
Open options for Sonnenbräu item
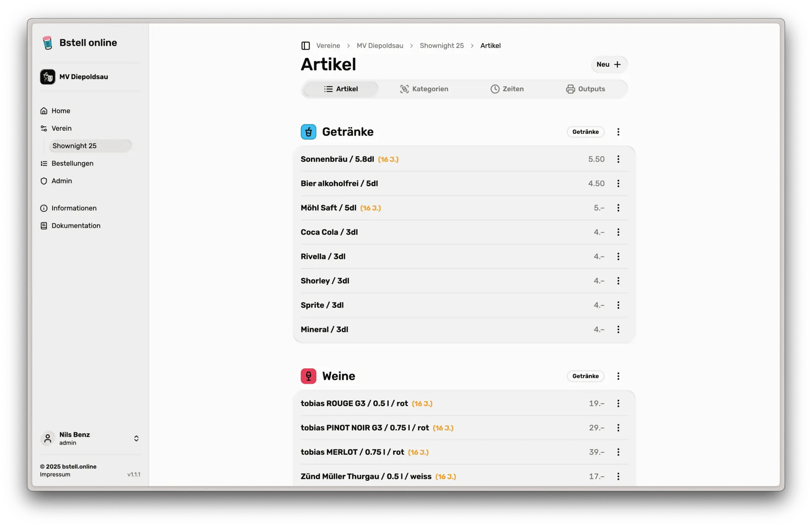(618, 159)
